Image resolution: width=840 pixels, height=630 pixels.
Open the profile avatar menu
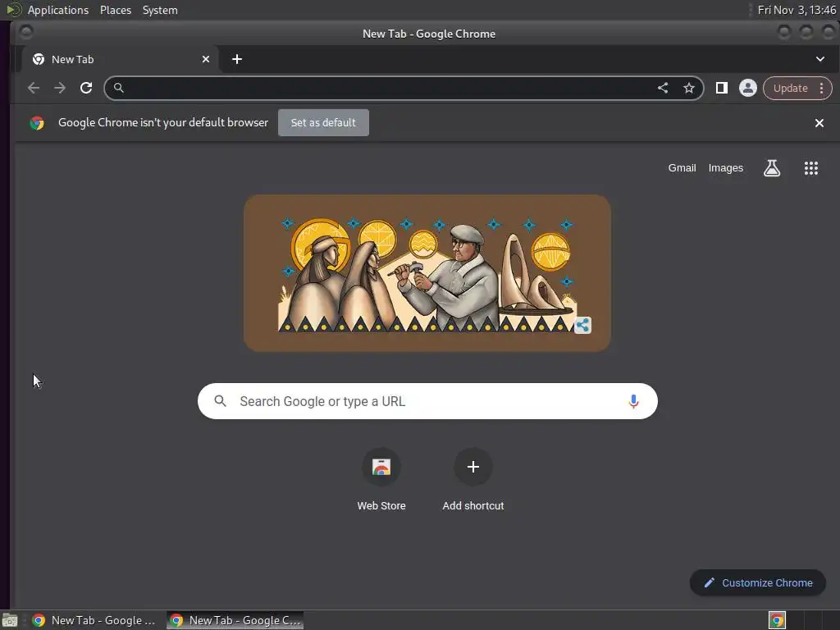(x=748, y=88)
